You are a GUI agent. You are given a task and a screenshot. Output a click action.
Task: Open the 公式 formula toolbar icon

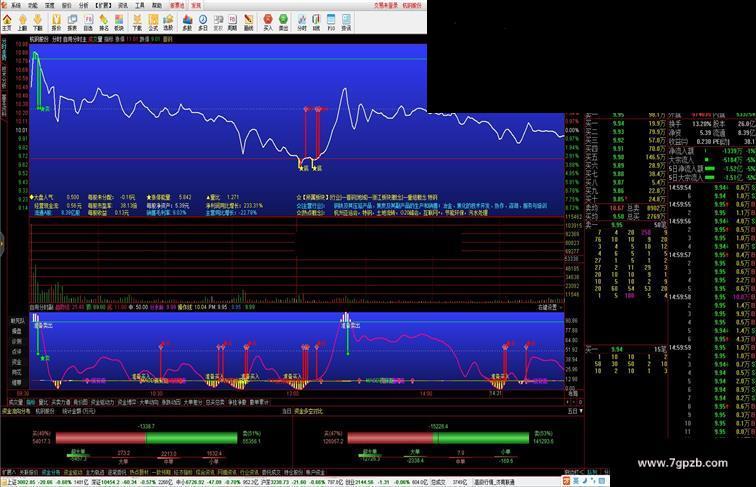(153, 22)
